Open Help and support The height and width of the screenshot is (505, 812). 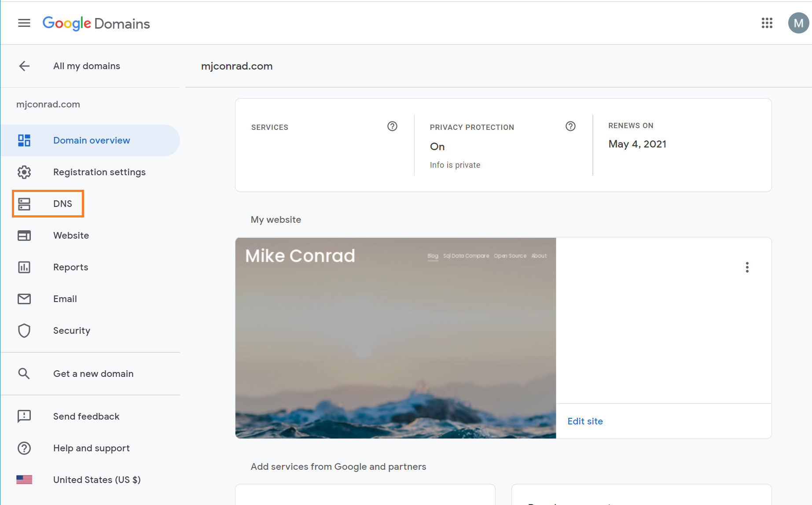click(92, 448)
